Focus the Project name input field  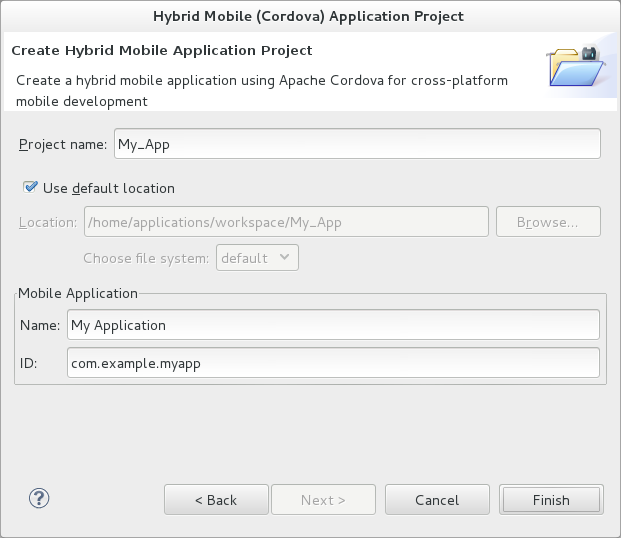357,144
